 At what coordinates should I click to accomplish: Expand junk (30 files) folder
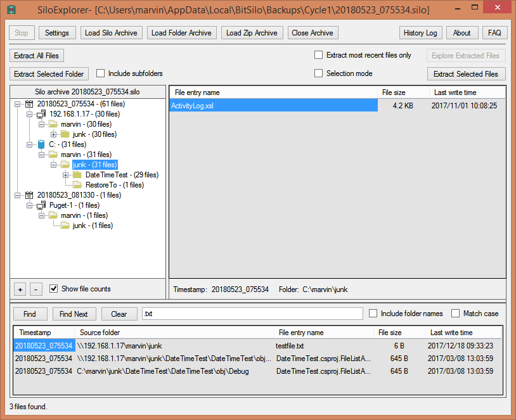(53, 134)
